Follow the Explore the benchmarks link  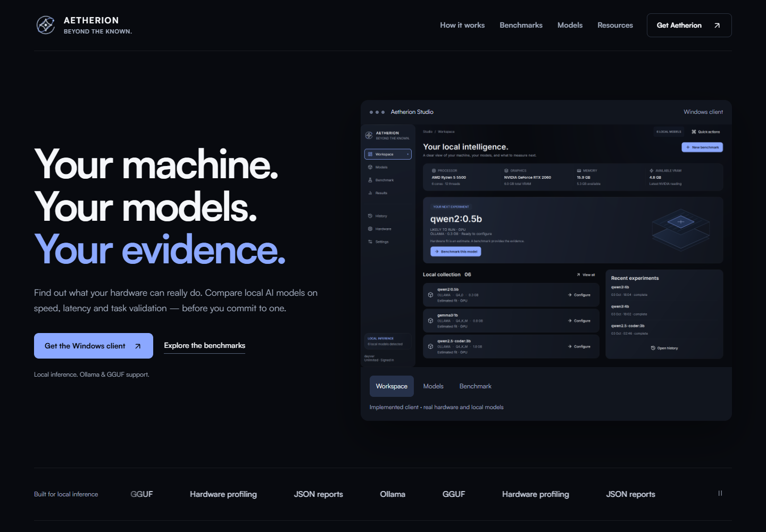click(205, 346)
